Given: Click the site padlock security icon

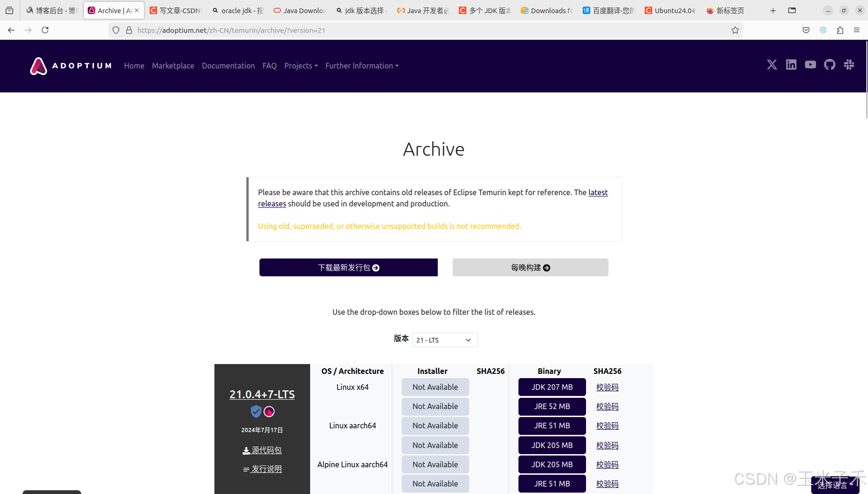Looking at the screenshot, I should 129,30.
